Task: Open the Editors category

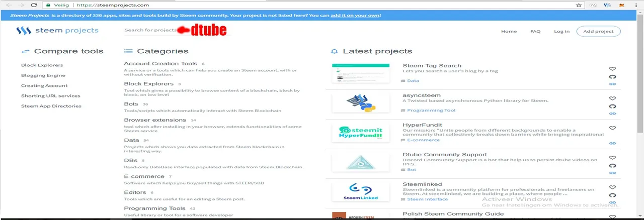Action: (135, 192)
